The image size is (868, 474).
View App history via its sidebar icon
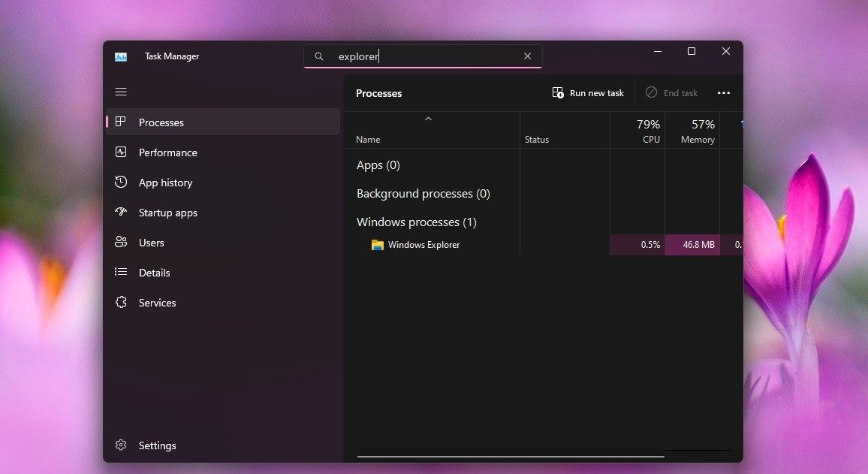(x=121, y=182)
